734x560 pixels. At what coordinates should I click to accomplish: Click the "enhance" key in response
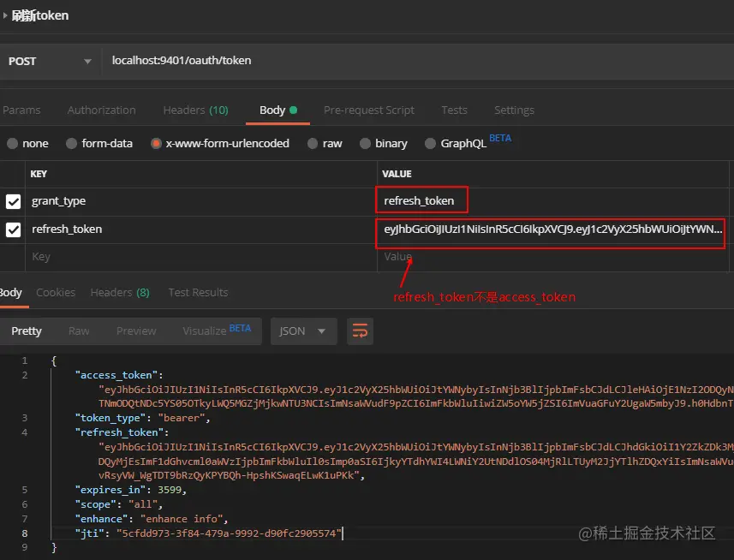point(102,519)
